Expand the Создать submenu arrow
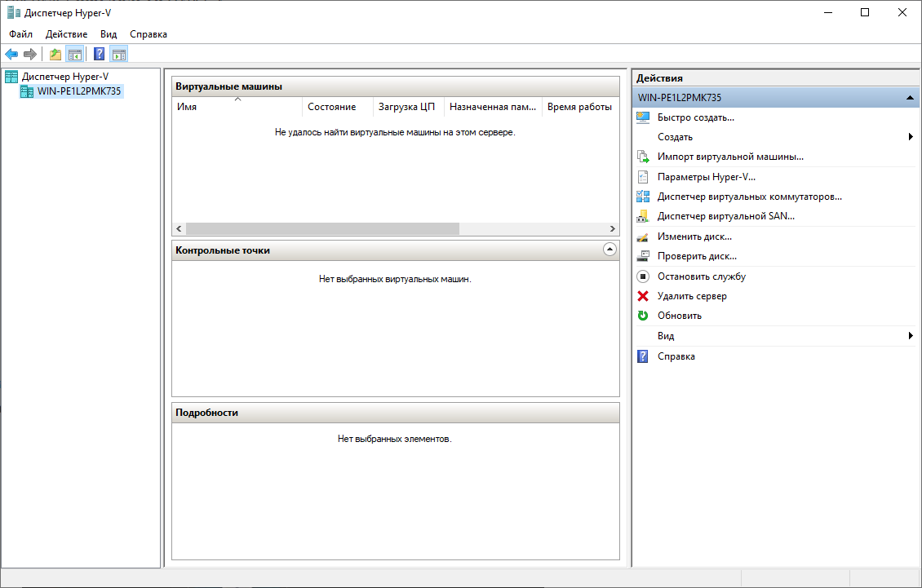The height and width of the screenshot is (588, 922). tap(911, 137)
